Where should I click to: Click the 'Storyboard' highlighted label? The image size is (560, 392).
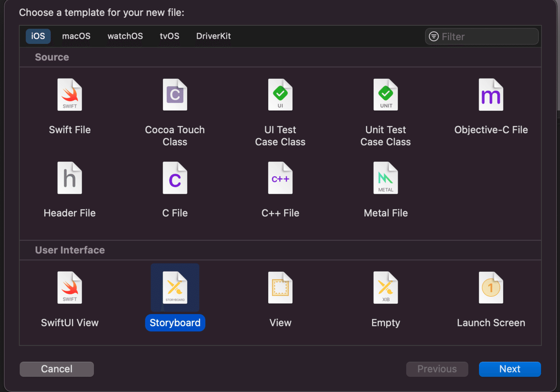(175, 323)
